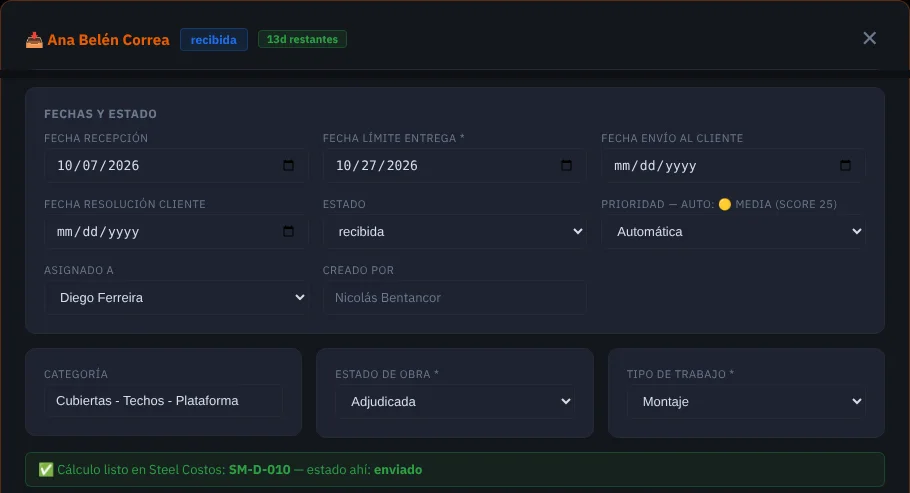Open calendar picker for Fecha Límite Entrega
910x493 pixels.
[x=566, y=165]
